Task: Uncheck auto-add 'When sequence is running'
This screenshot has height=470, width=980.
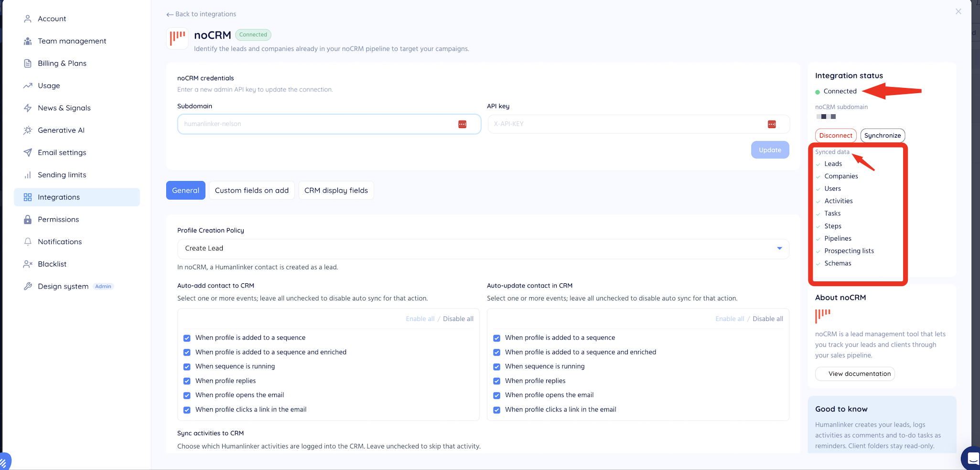Action: pos(187,367)
